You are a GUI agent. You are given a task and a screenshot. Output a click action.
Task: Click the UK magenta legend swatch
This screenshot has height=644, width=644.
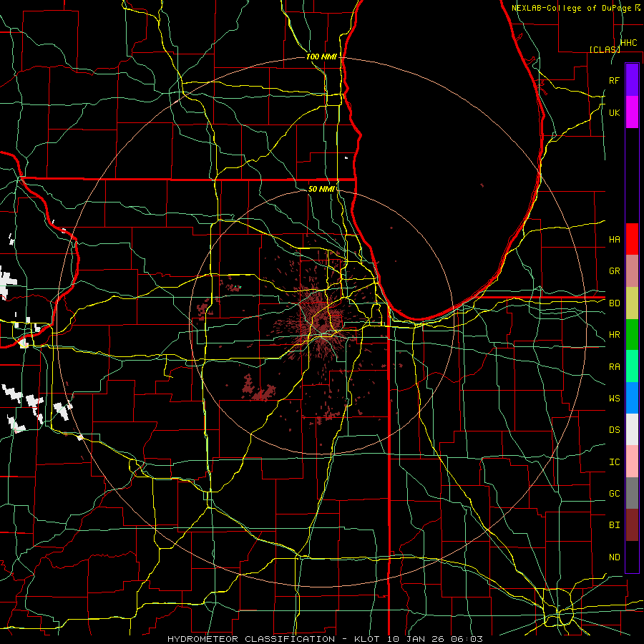tap(632, 112)
